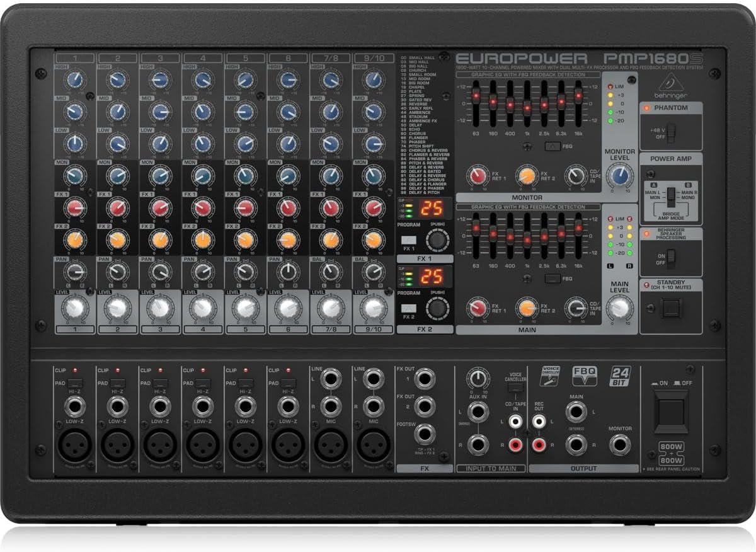
Task: Click the 1k fader on the Monitor graphic EQ
Action: point(527,108)
